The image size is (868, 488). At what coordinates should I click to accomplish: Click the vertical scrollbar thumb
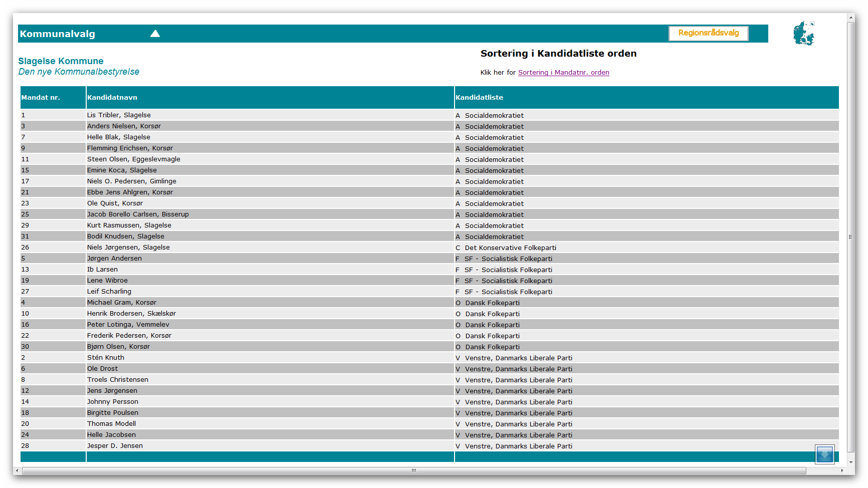[x=850, y=237]
